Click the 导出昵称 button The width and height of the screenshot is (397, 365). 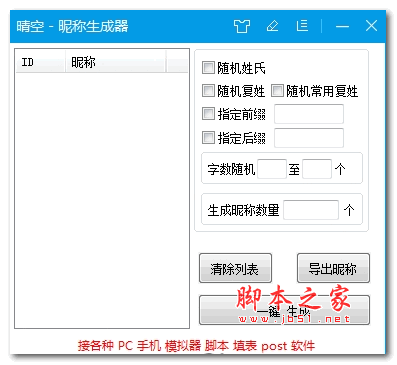[333, 268]
